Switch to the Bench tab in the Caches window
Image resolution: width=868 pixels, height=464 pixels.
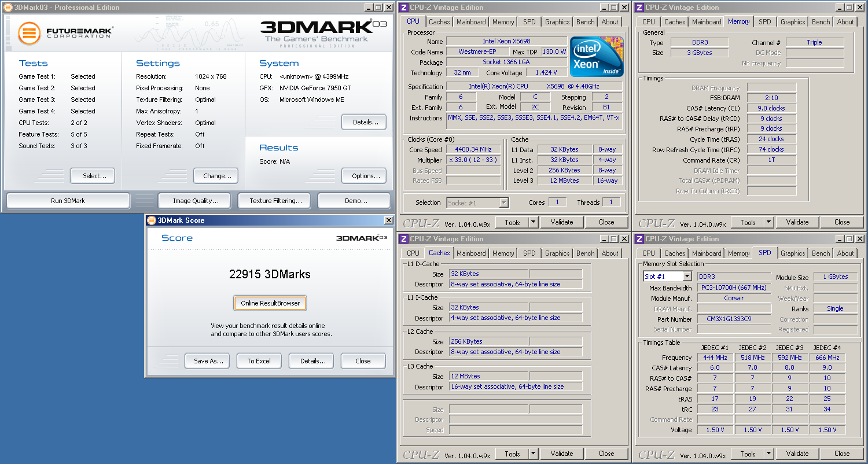click(585, 253)
